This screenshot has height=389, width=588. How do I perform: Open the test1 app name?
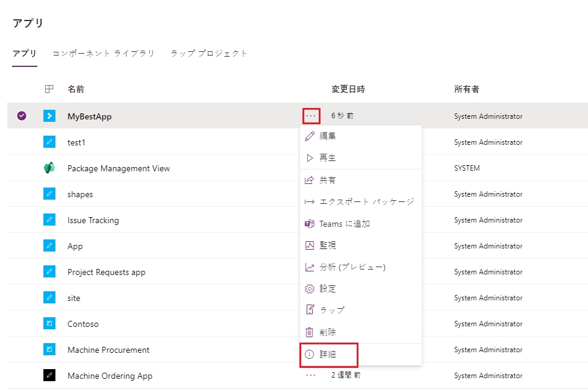76,142
